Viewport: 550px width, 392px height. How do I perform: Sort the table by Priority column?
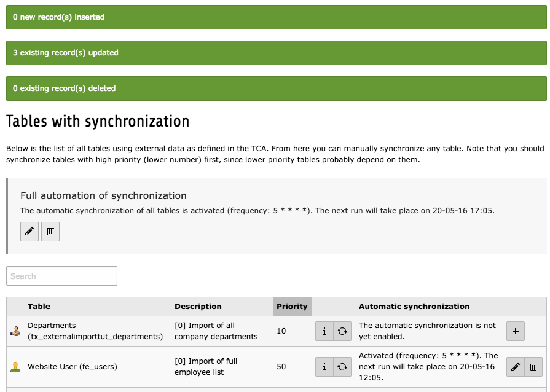(x=292, y=307)
